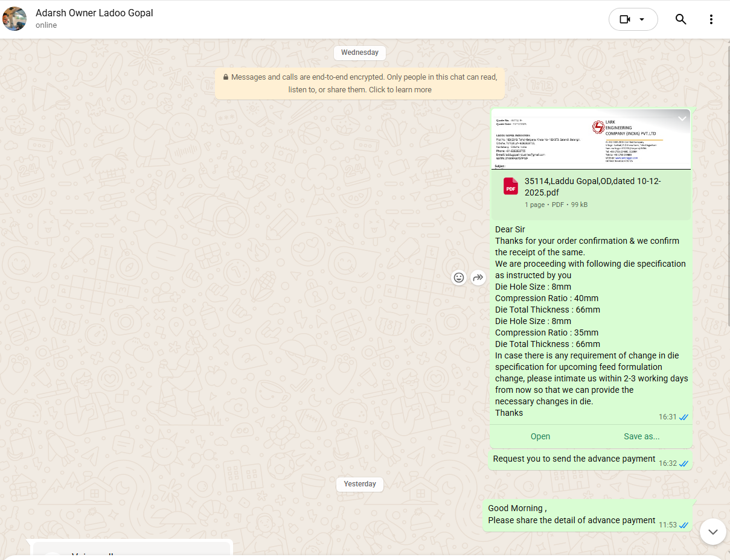Click the lock icon in encryption notice

tap(226, 77)
